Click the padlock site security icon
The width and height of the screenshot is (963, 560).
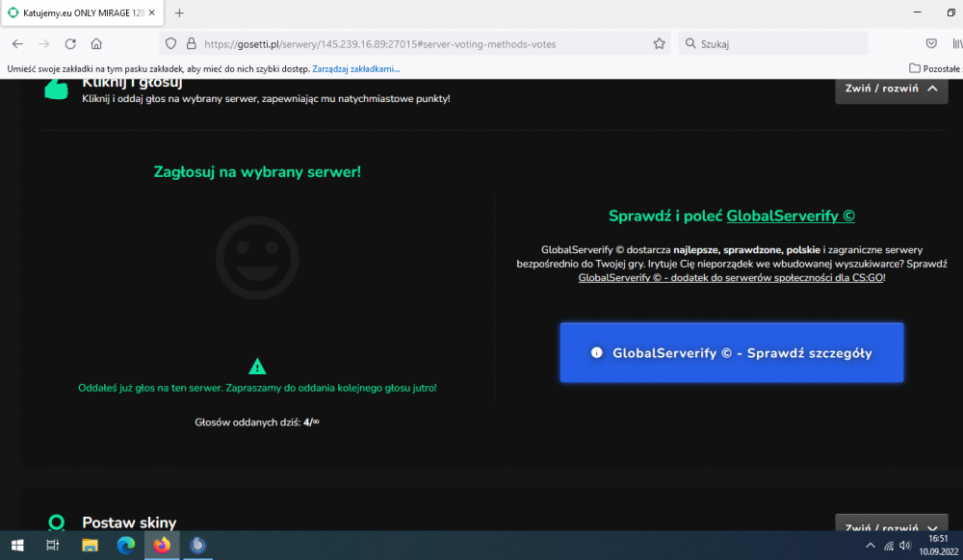(x=191, y=43)
